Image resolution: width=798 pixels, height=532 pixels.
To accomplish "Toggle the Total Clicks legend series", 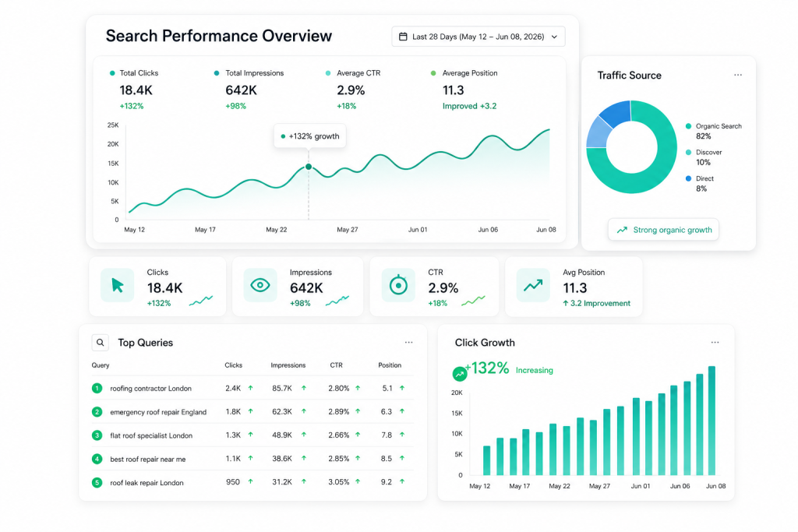I will 134,73.
